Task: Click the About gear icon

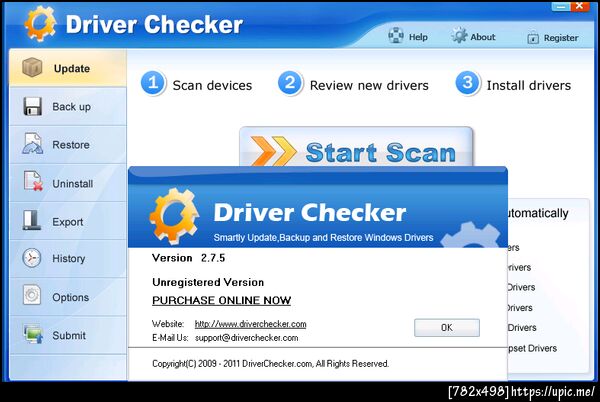Action: 459,35
